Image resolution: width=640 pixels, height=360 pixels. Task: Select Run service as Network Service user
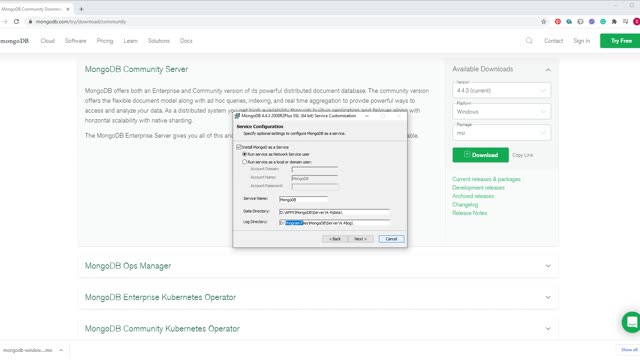tap(244, 154)
